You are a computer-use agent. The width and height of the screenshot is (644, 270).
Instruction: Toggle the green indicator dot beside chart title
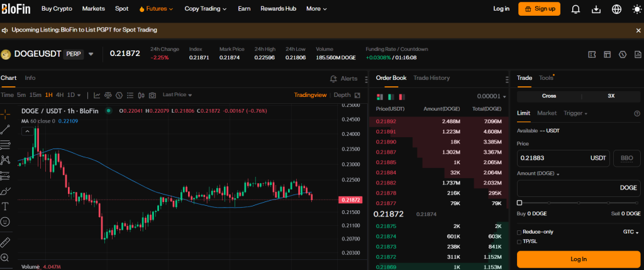[108, 111]
